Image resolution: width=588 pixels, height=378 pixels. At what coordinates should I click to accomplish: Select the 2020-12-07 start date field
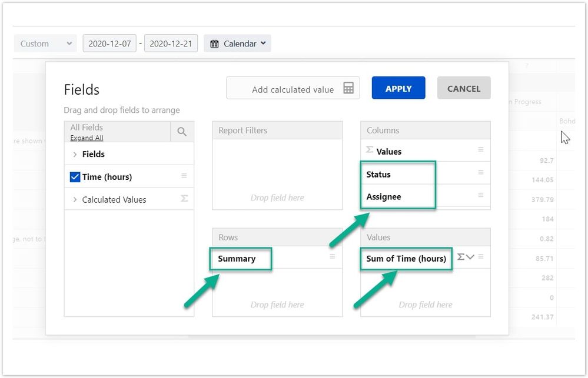click(109, 43)
